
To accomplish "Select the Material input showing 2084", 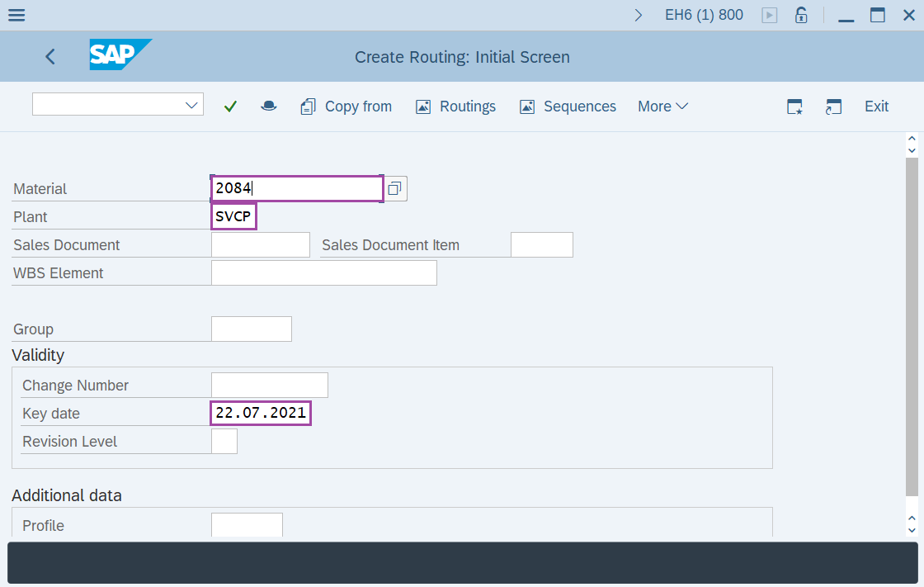I will (x=296, y=188).
